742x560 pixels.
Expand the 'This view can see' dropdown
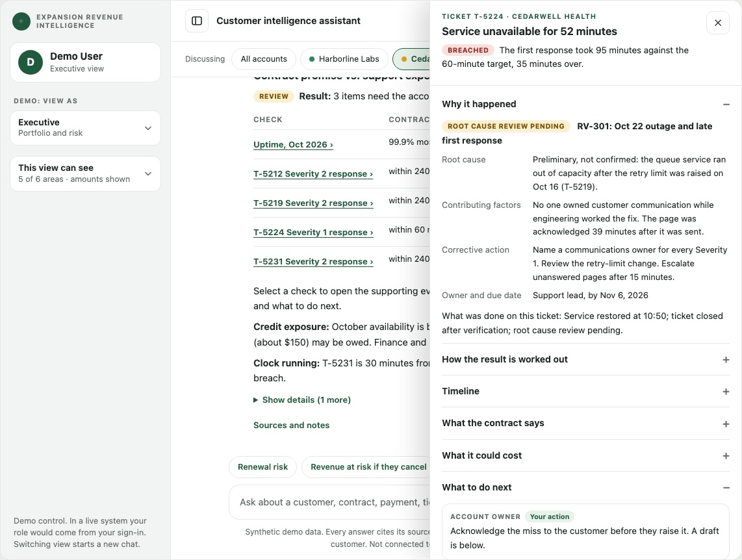click(x=85, y=173)
